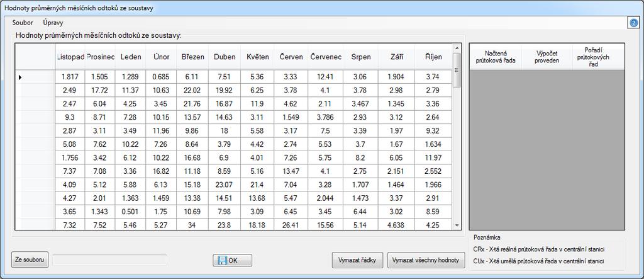
Task: Select the cell with value 3.467
Action: coord(361,104)
